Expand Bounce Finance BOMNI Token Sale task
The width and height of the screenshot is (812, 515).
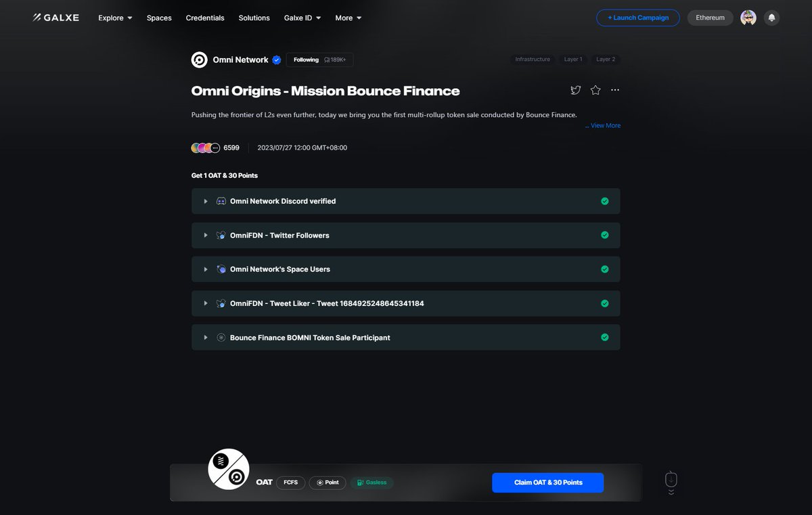(206, 337)
